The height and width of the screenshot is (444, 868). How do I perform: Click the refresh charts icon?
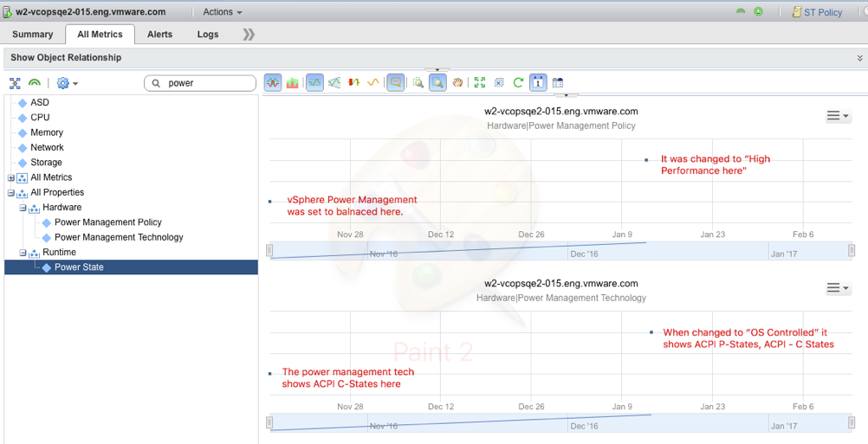pos(518,83)
